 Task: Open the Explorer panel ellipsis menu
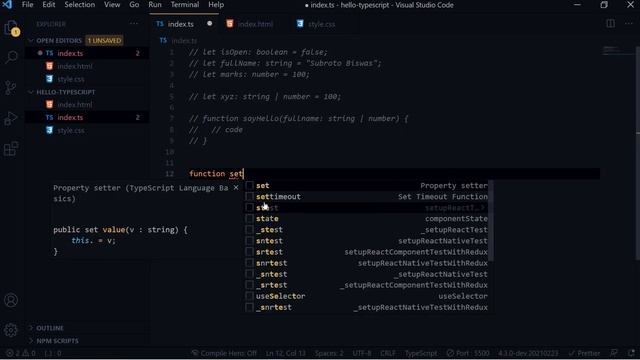pos(134,24)
